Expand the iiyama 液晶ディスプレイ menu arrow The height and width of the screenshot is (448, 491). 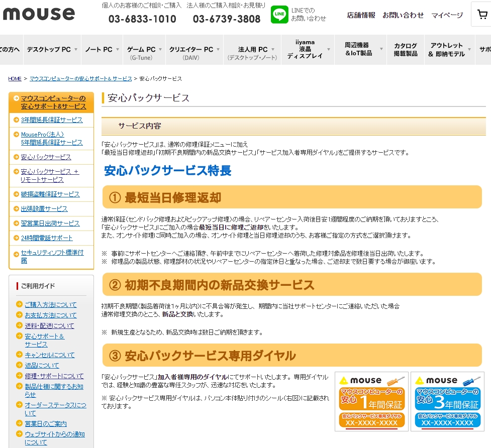329,49
